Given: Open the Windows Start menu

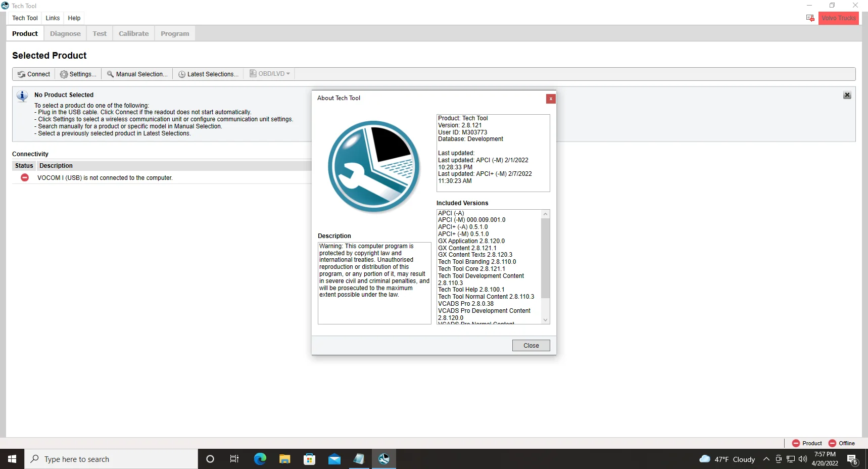Looking at the screenshot, I should coord(12,459).
